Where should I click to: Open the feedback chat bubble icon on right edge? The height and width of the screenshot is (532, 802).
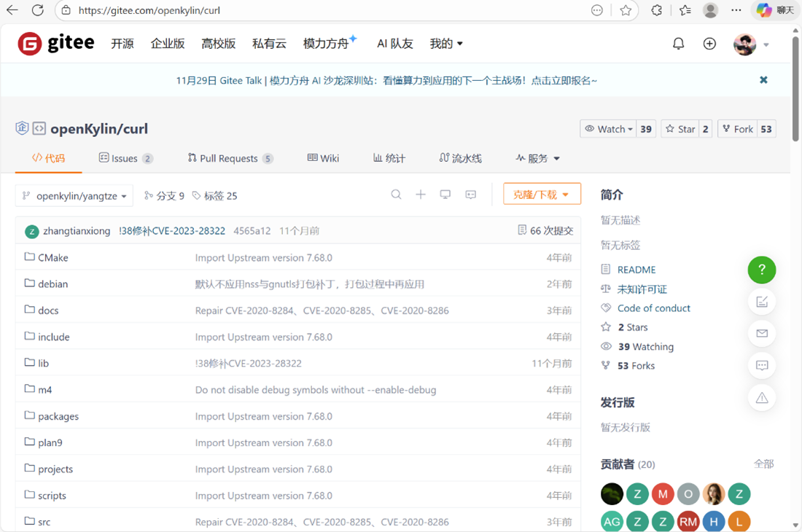pos(762,365)
